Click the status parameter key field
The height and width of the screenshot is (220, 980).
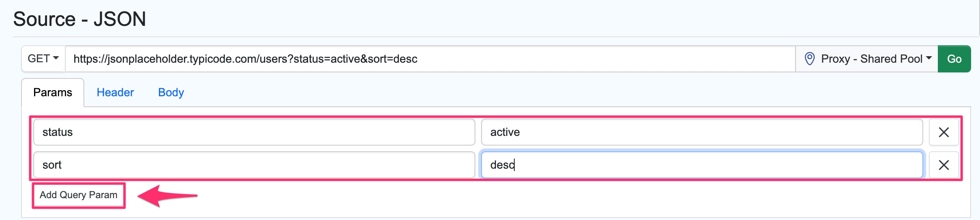(x=254, y=132)
